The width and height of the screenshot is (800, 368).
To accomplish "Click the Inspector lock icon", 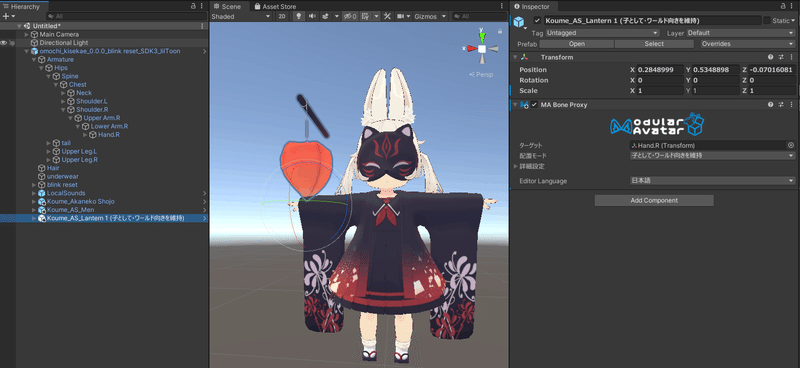I will 784,6.
